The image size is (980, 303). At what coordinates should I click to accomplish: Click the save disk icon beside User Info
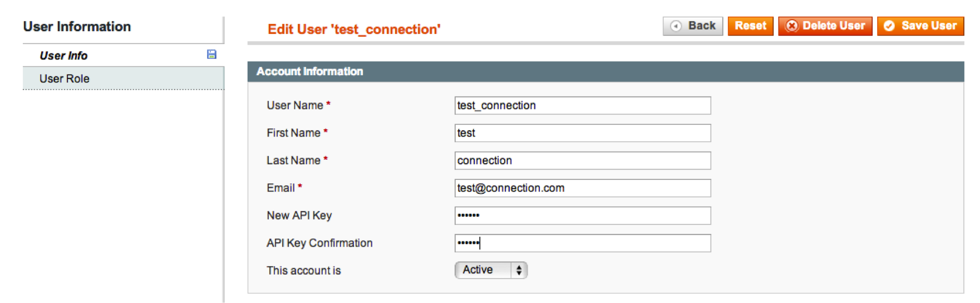(211, 54)
